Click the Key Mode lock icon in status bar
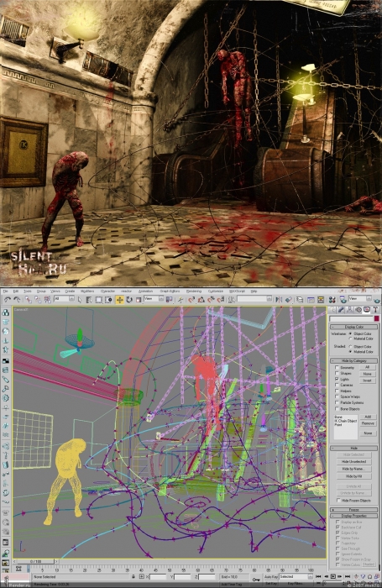 (133, 576)
